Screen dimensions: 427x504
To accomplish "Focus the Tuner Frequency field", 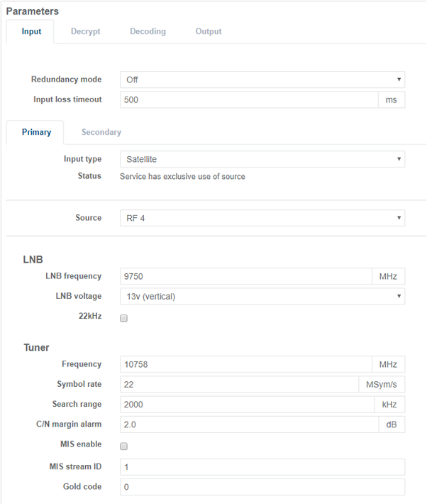I will coord(245,365).
